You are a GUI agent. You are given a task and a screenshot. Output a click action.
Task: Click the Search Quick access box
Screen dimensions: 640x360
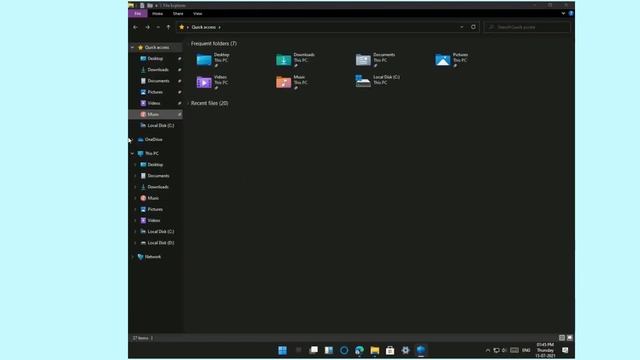(x=527, y=27)
